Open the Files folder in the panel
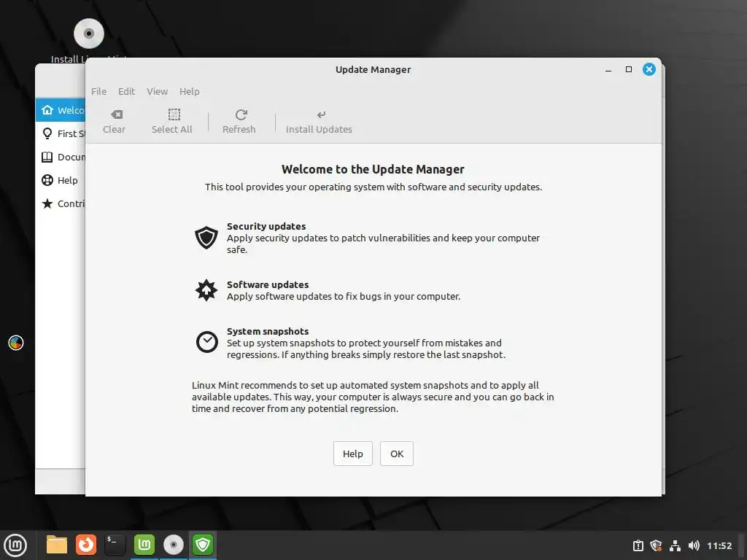 [x=57, y=545]
